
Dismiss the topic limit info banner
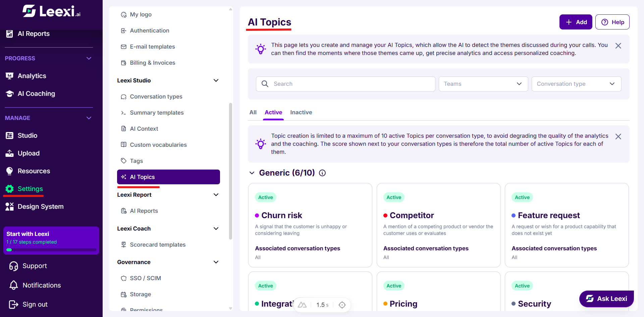coord(618,136)
